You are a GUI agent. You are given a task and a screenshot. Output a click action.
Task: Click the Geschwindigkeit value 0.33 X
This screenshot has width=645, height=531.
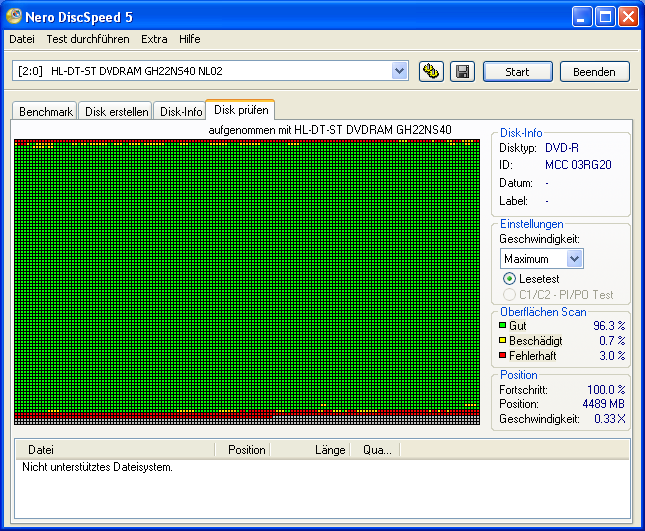[x=610, y=419]
